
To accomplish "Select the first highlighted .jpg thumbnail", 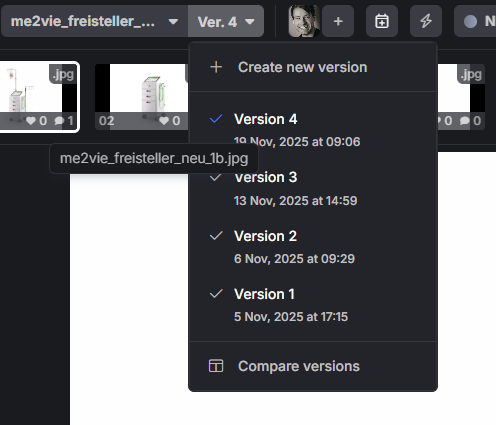I will click(x=39, y=97).
